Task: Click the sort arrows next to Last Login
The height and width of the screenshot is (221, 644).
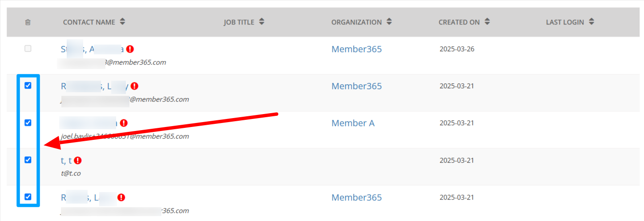Action: click(x=592, y=22)
